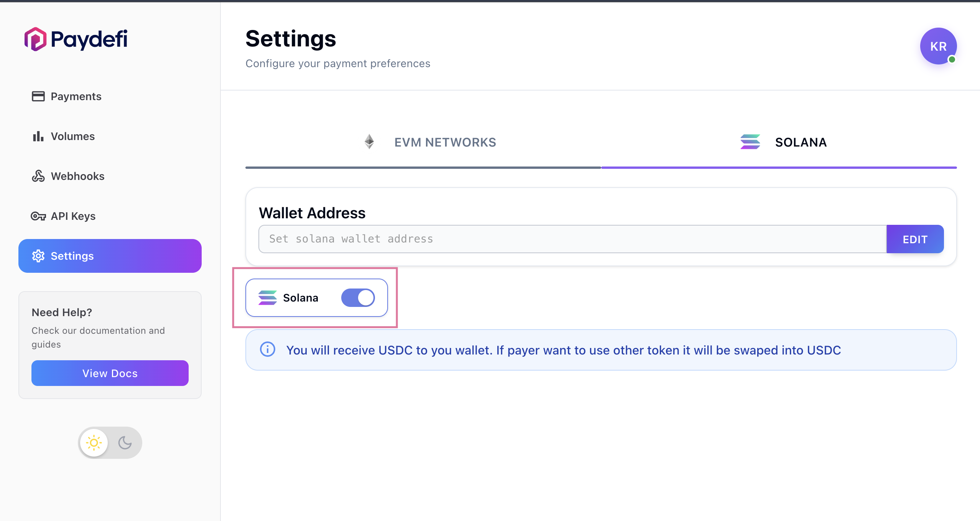The width and height of the screenshot is (980, 521).
Task: Open View Docs button
Action: click(110, 373)
